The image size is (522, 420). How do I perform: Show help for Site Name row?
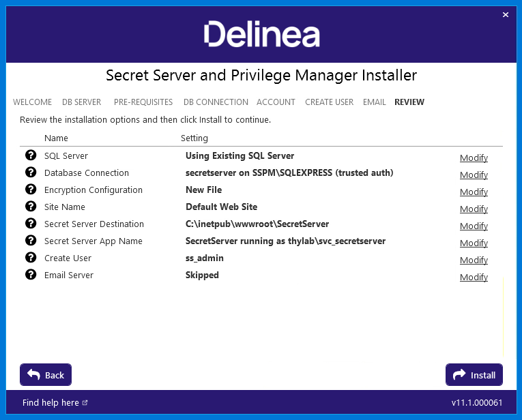(x=31, y=206)
